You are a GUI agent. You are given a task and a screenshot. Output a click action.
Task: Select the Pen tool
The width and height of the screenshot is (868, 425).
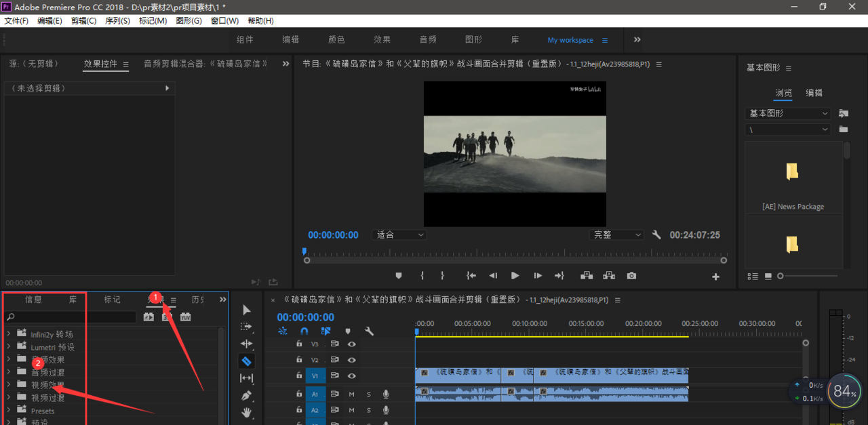pyautogui.click(x=246, y=395)
